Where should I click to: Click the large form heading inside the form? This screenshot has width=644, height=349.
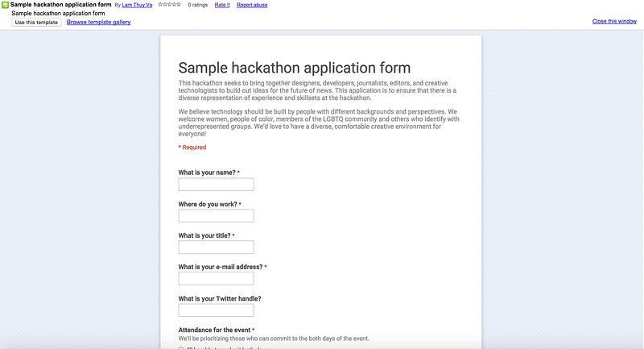(x=295, y=68)
